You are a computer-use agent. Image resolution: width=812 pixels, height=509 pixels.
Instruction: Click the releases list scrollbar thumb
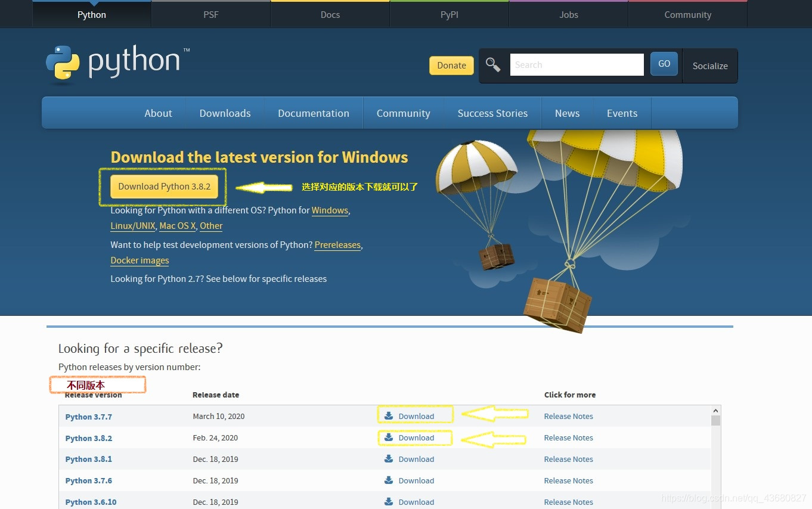[x=715, y=420]
